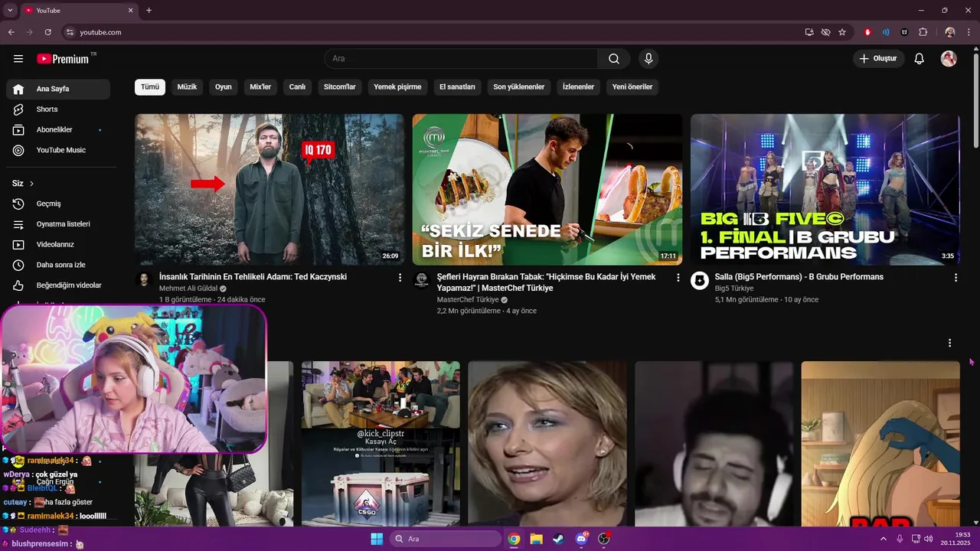Focus the YouTube search field

(462, 59)
